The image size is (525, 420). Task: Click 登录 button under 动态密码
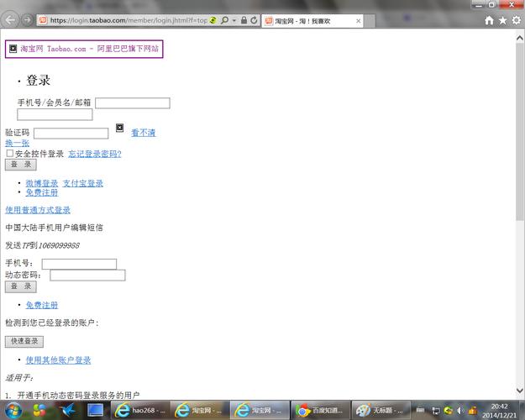click(21, 286)
